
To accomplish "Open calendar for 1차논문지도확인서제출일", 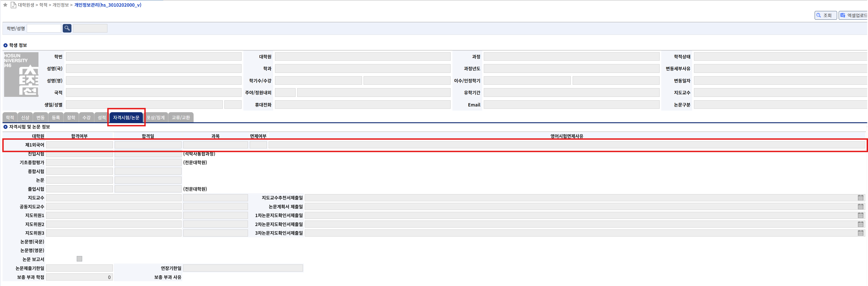I will [860, 215].
